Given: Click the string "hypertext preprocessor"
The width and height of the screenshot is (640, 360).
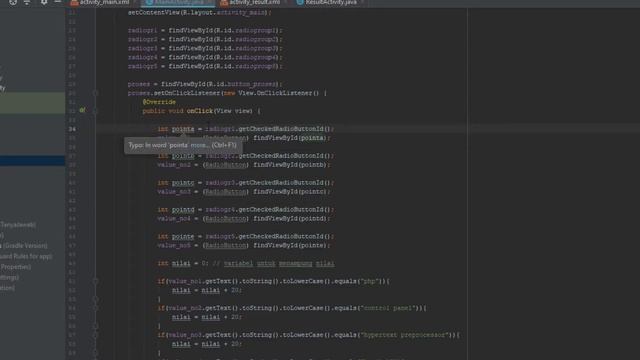Looking at the screenshot, I should (x=404, y=335).
